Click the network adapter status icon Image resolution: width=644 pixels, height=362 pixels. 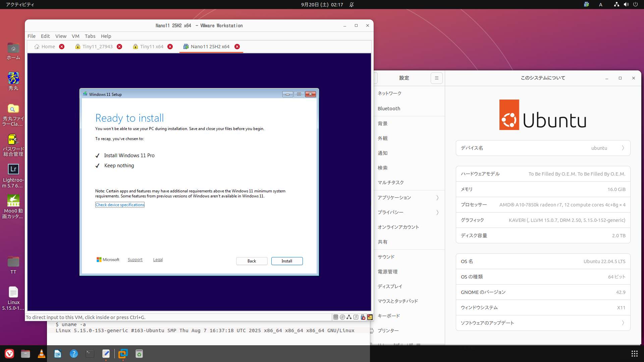point(349,317)
